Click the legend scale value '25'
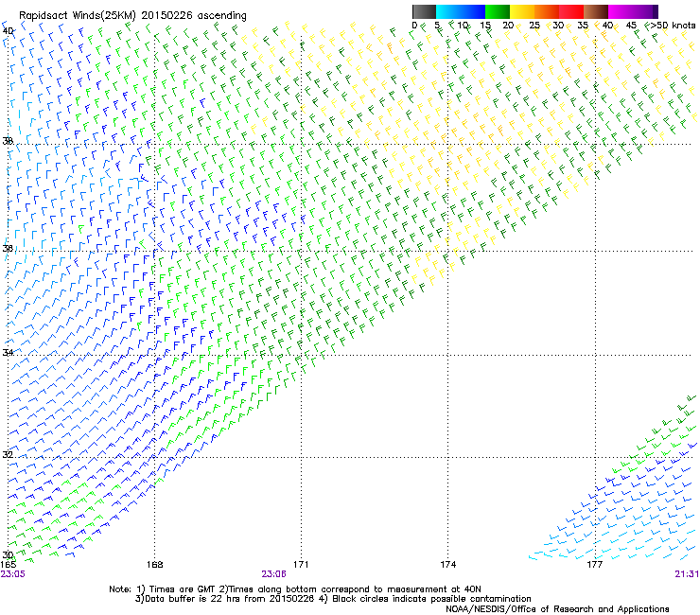700x615 pixels. point(534,25)
